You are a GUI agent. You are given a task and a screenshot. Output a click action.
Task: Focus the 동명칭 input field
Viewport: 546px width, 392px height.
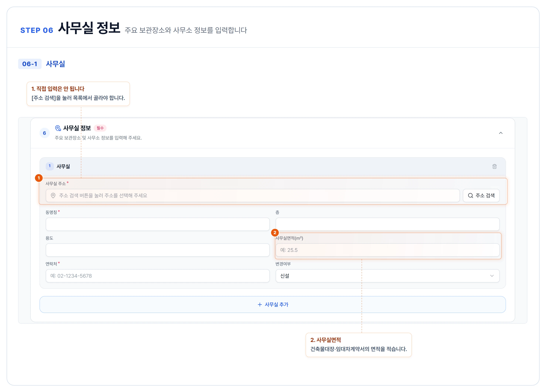coord(157,224)
